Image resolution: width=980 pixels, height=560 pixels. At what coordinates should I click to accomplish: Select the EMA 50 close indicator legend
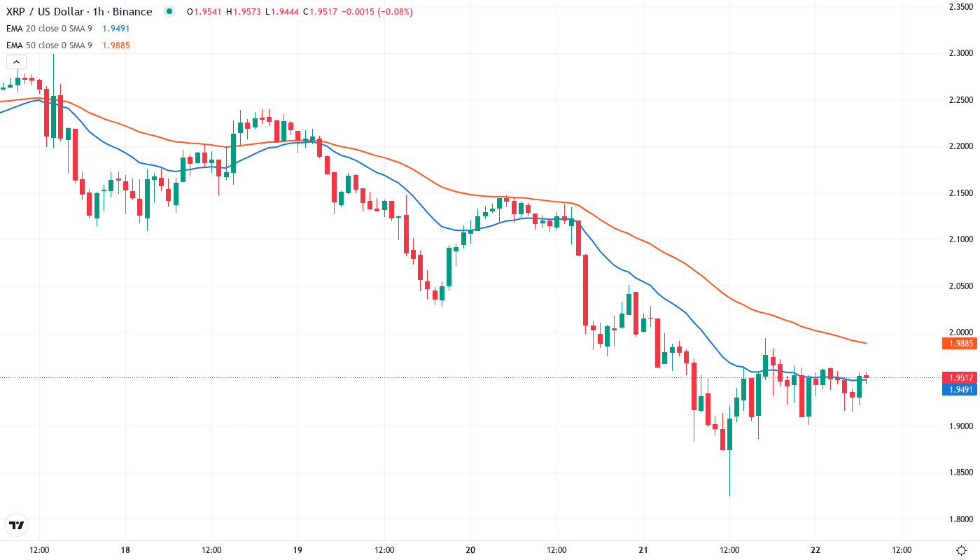click(x=50, y=45)
